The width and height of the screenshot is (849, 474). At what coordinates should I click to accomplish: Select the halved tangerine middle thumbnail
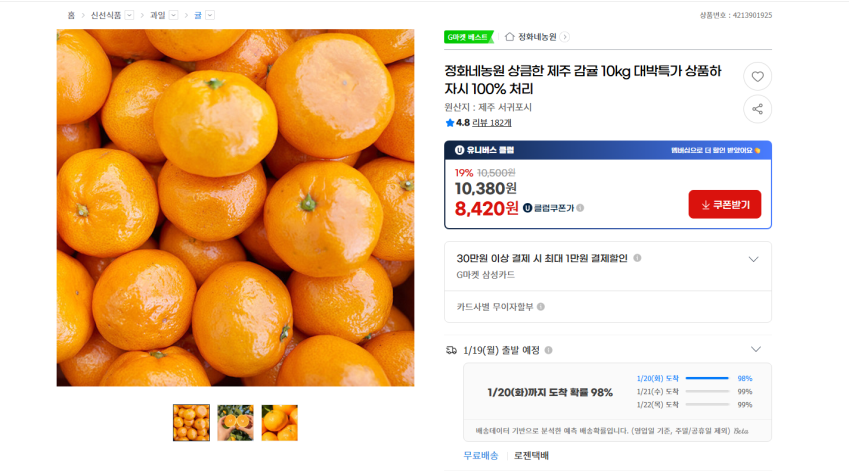[235, 423]
